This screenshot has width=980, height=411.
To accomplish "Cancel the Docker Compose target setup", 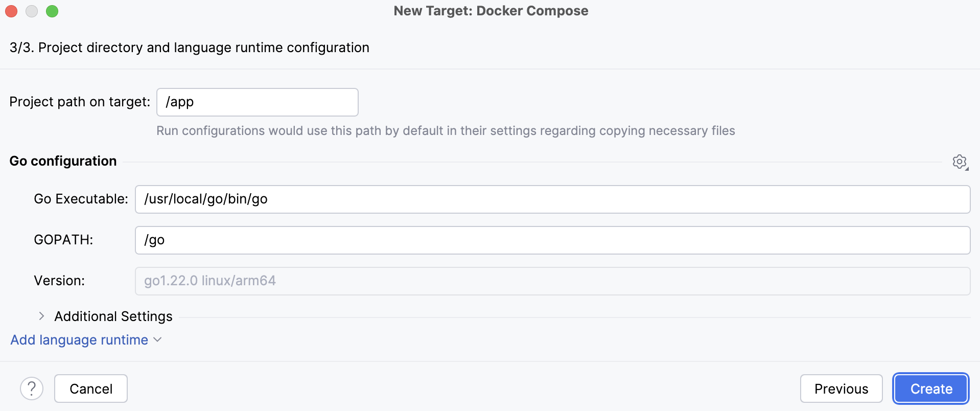I will [x=90, y=389].
